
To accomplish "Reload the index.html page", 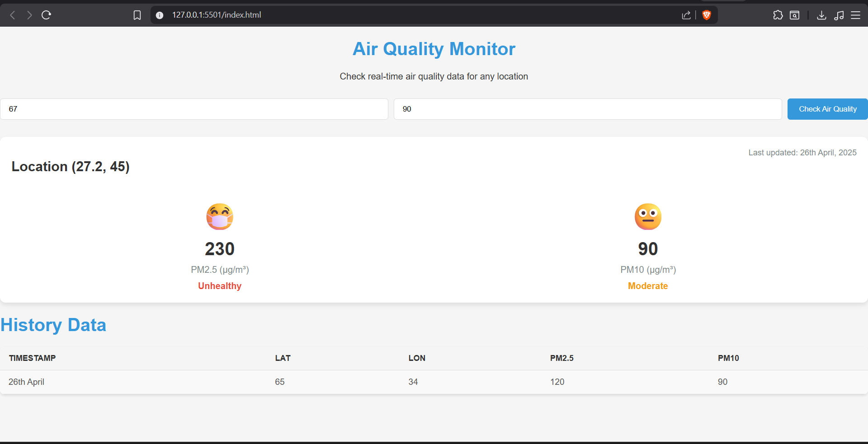I will coord(47,15).
